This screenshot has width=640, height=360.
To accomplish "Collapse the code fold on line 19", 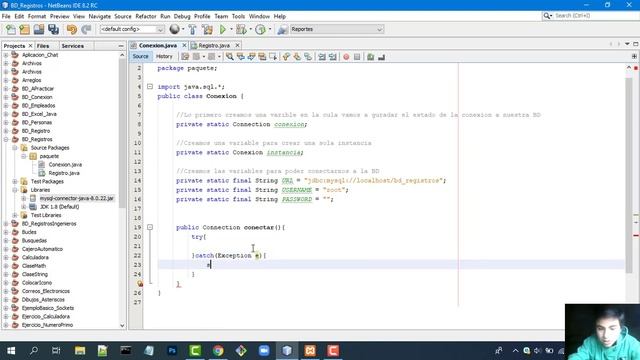I will 150,227.
